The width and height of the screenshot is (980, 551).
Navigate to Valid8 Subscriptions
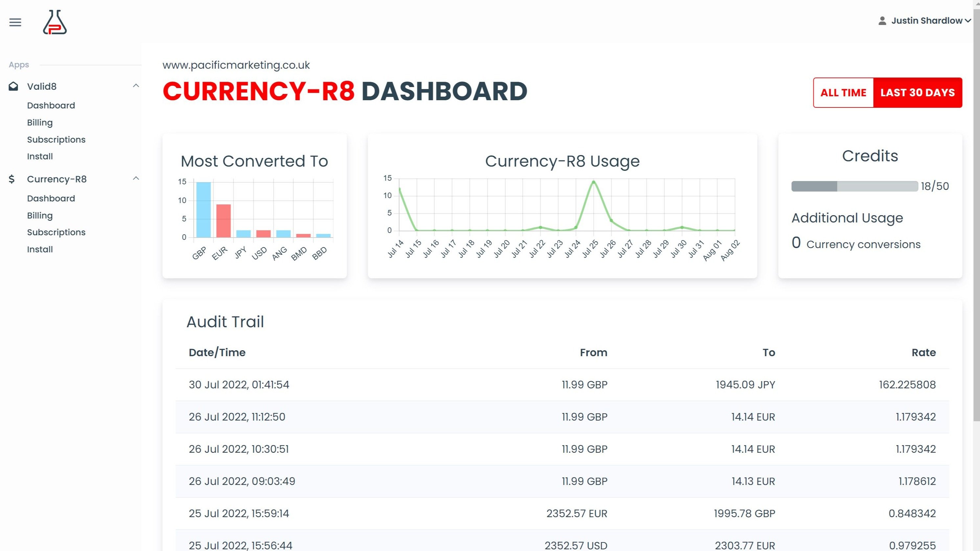(56, 140)
